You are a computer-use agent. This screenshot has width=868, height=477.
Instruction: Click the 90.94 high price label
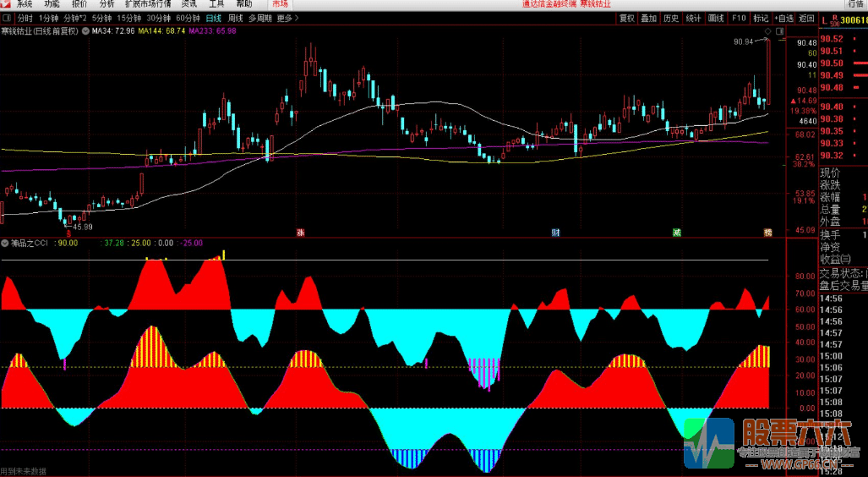pyautogui.click(x=744, y=41)
